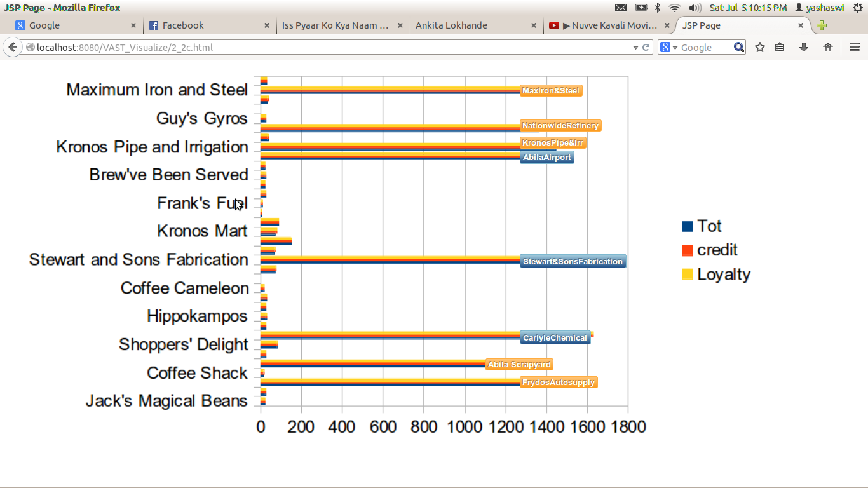Open the system power gear menu
The width and height of the screenshot is (868, 488).
tap(857, 8)
